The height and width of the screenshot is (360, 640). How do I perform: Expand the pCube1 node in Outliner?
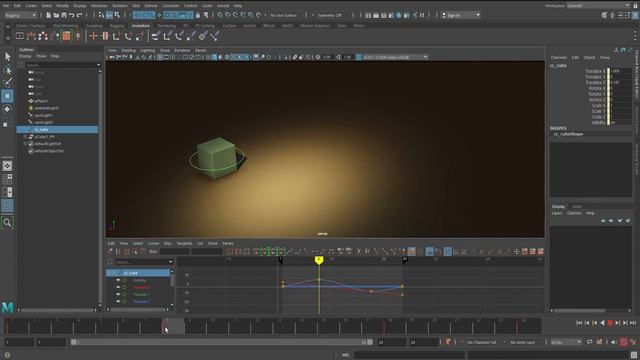coord(25,137)
